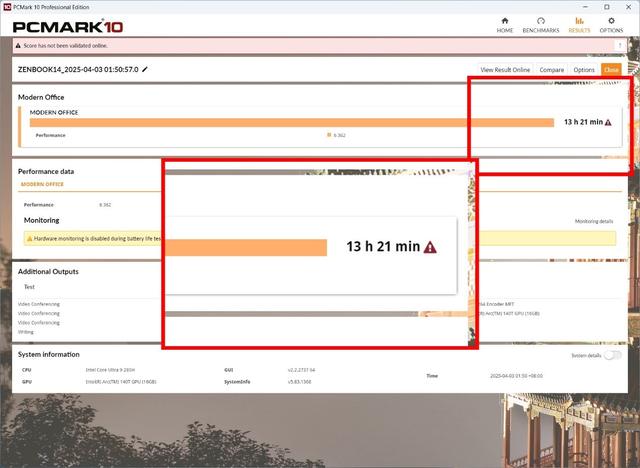
Task: Click the System information heading
Action: 48,354
